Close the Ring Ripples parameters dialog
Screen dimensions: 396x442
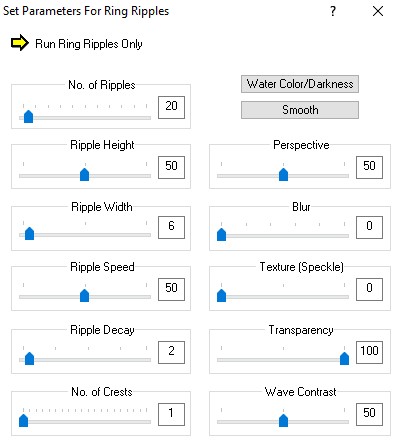pyautogui.click(x=378, y=11)
